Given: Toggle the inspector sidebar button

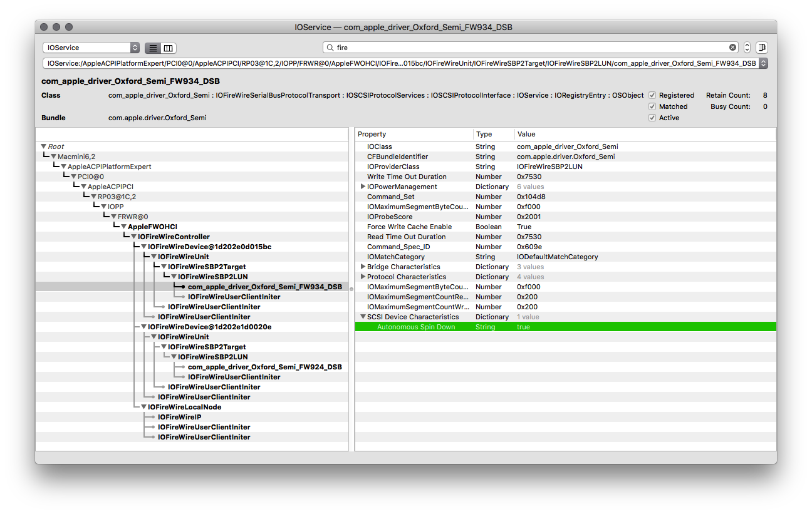Looking at the screenshot, I should coord(762,48).
